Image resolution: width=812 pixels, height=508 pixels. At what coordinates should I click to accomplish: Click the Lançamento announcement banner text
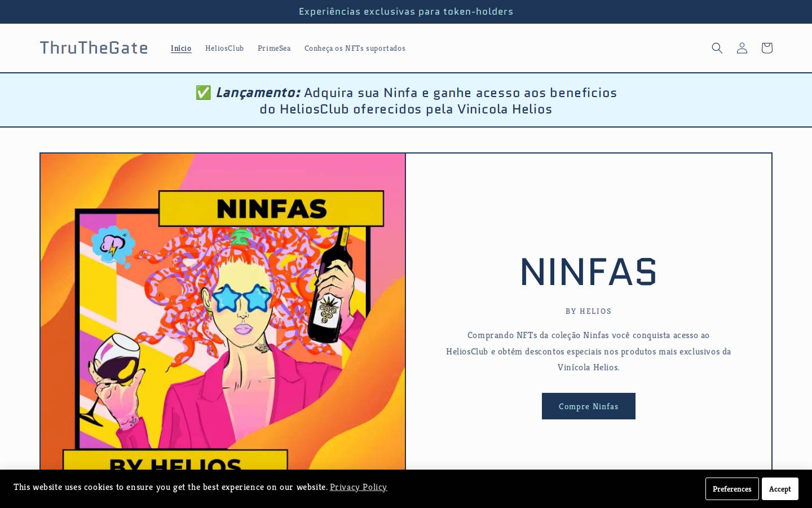click(406, 100)
